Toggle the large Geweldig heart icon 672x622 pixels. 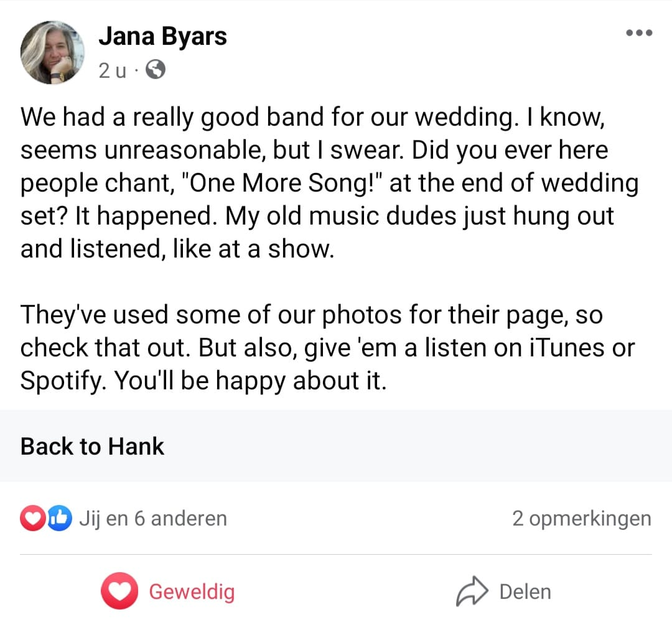[119, 591]
